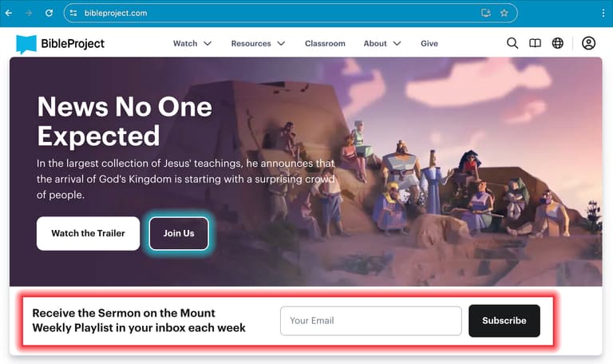Open the Classroom nav item
Screen dimensions: 613x364
325,43
